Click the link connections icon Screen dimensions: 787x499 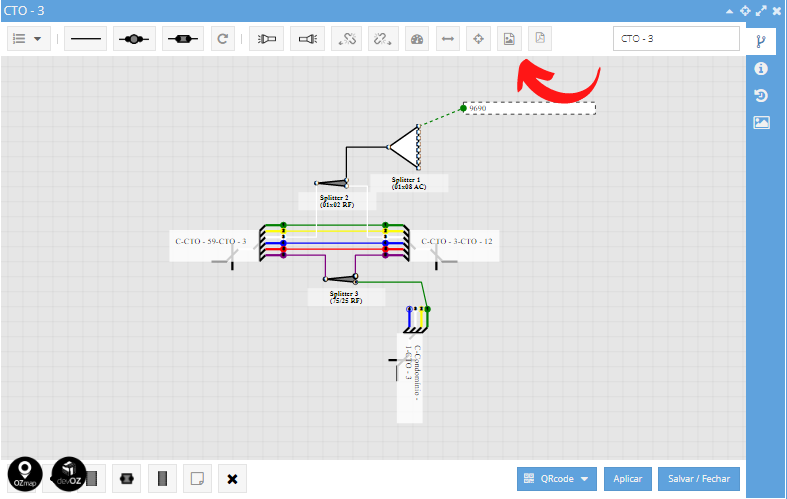click(347, 39)
